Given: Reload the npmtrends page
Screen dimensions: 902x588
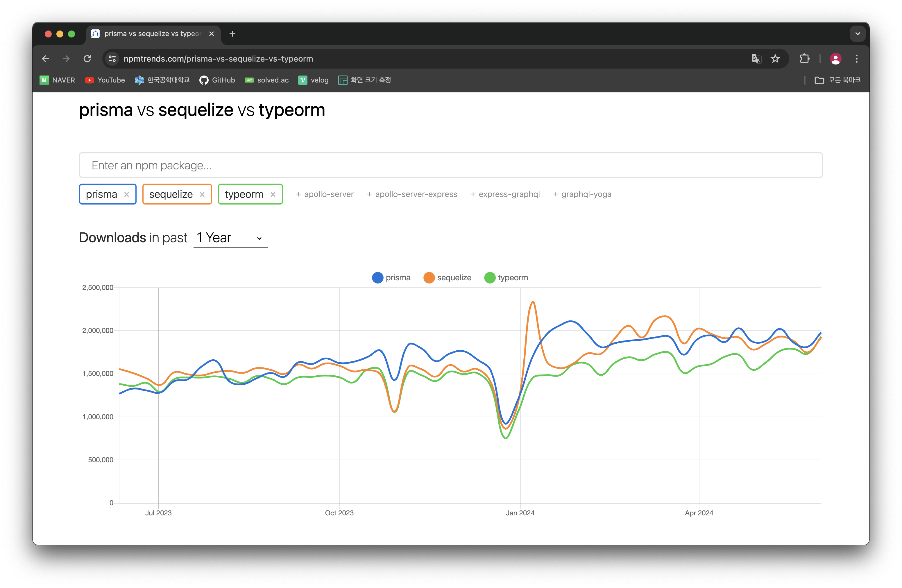Looking at the screenshot, I should (87, 59).
